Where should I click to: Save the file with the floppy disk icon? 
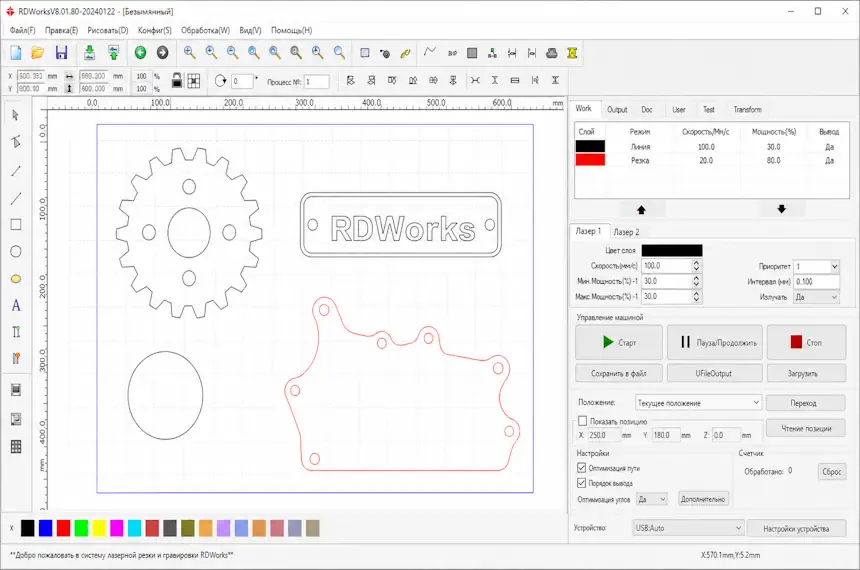point(61,53)
